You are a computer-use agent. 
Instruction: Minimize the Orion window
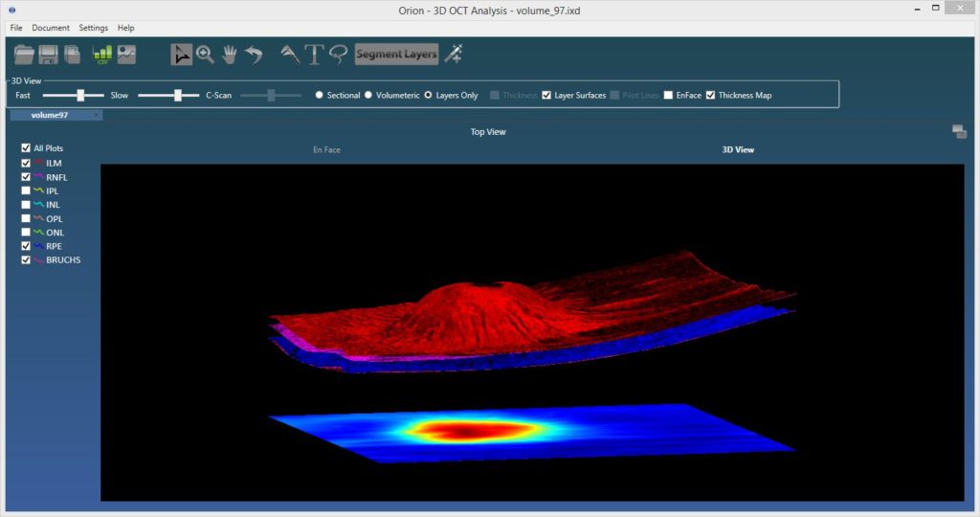click(x=918, y=10)
